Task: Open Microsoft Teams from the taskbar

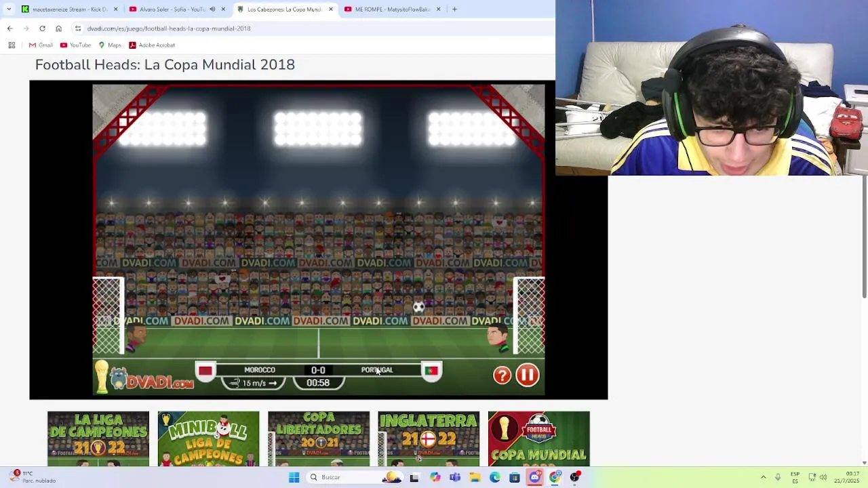Action: (x=455, y=477)
